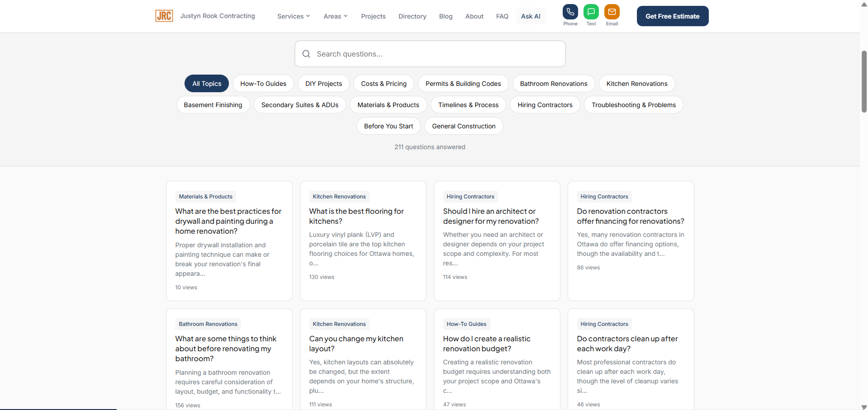Expand the Services dropdown menu

coord(294,16)
